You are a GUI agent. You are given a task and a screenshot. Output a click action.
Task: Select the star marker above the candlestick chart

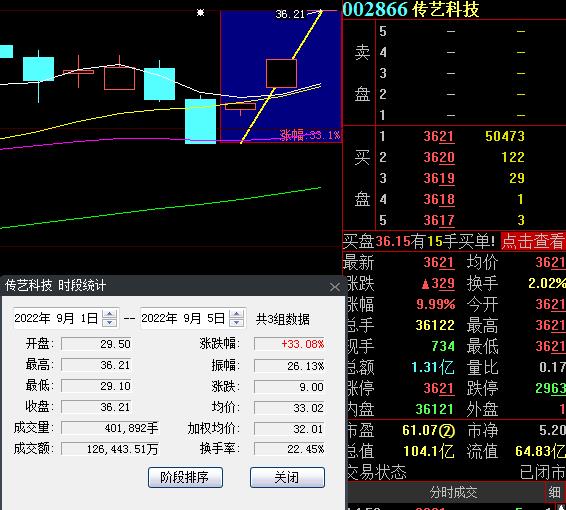(200, 13)
